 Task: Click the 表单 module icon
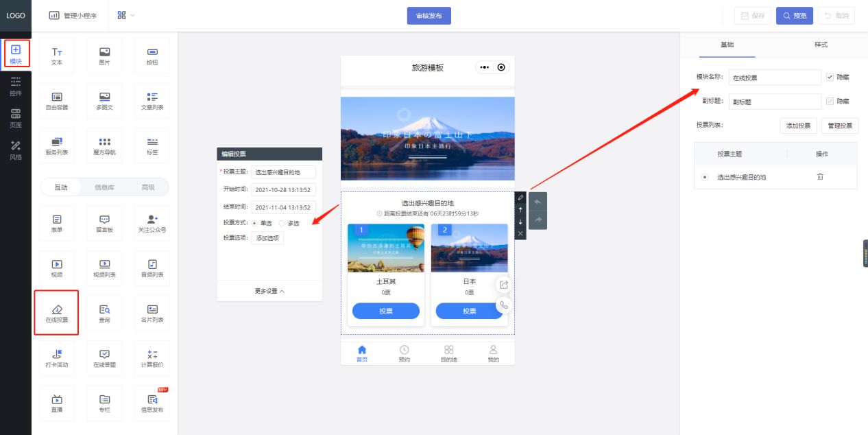56,222
